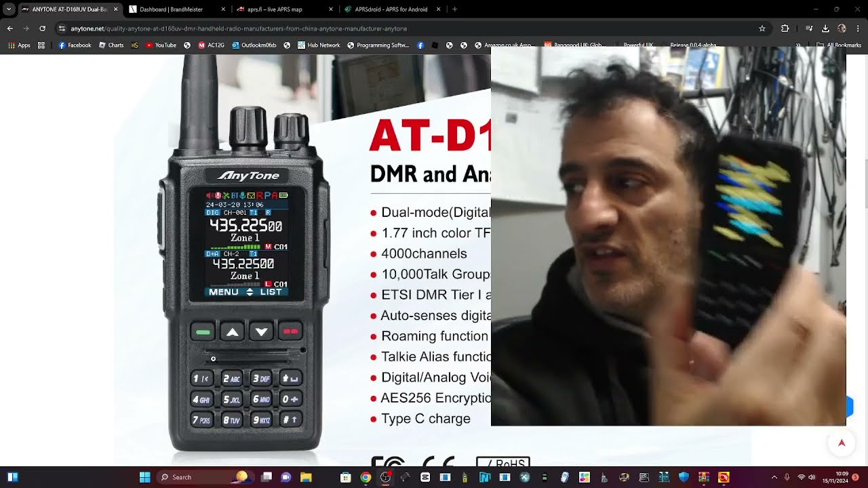Open volume control in the system tray
The image size is (868, 488).
pos(812,477)
